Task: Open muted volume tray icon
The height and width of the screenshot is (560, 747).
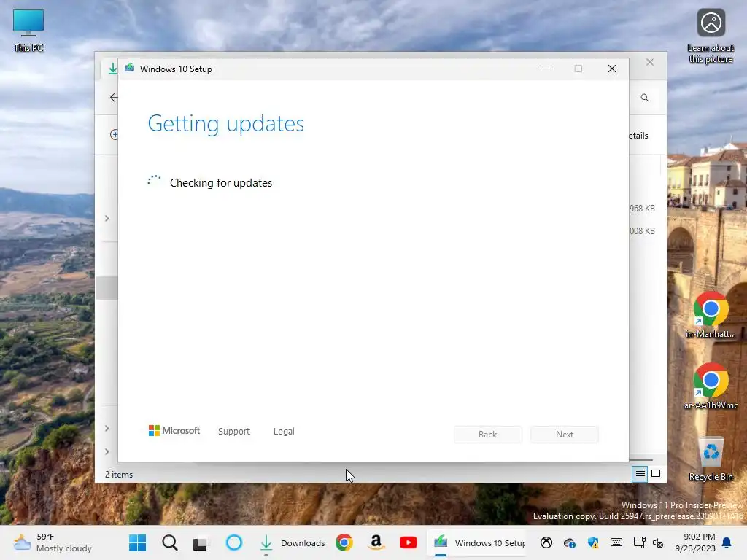Action: click(x=658, y=542)
